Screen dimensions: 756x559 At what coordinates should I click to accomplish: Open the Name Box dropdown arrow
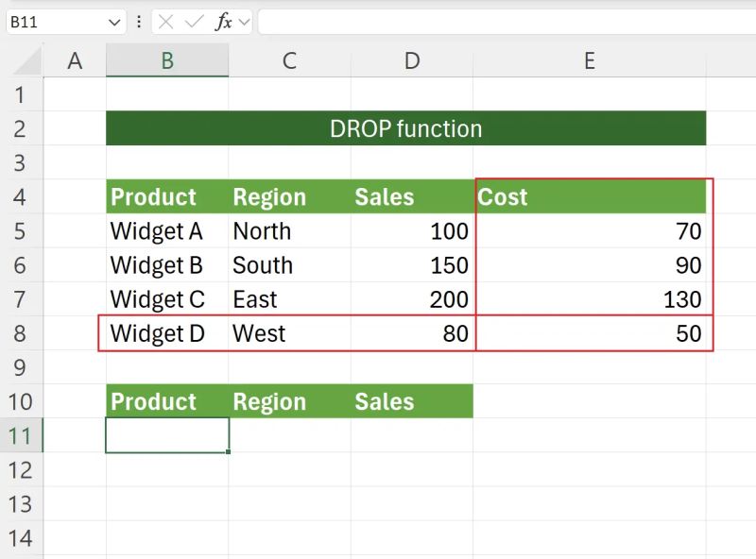click(x=115, y=21)
